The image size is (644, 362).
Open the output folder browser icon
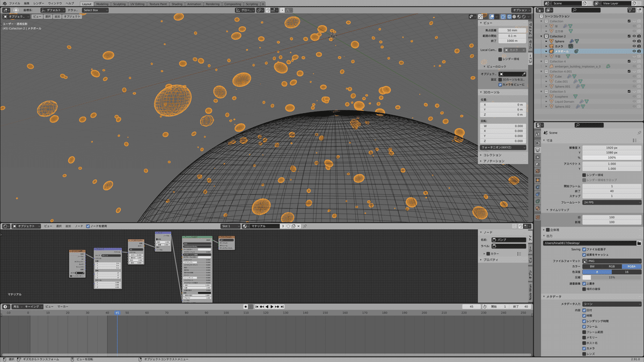(x=638, y=243)
